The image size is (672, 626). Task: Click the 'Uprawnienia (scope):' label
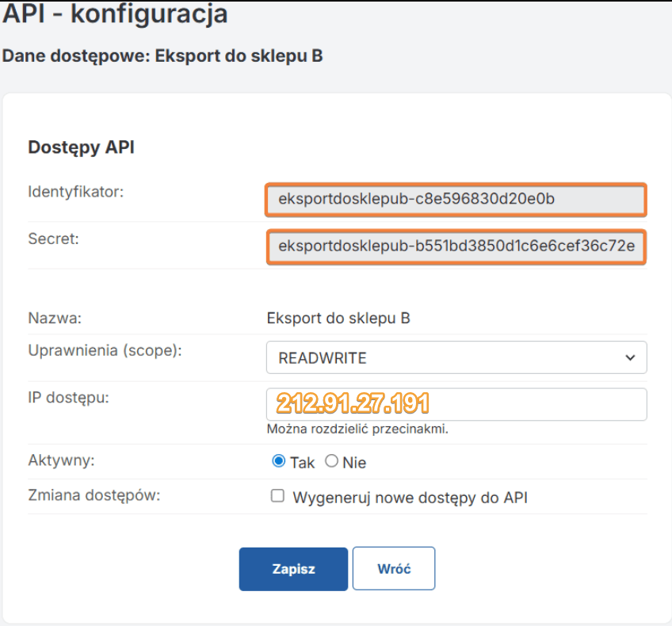coord(105,350)
